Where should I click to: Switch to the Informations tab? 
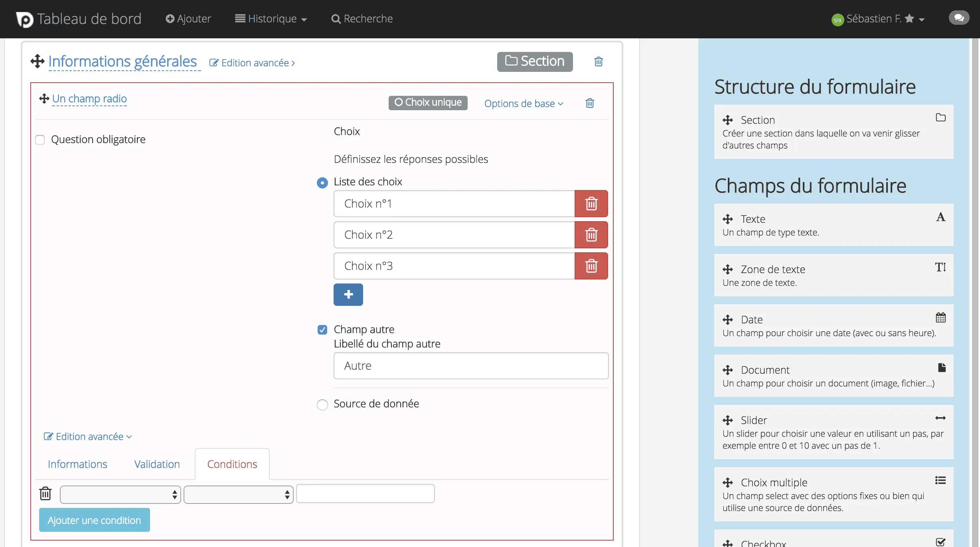[77, 464]
